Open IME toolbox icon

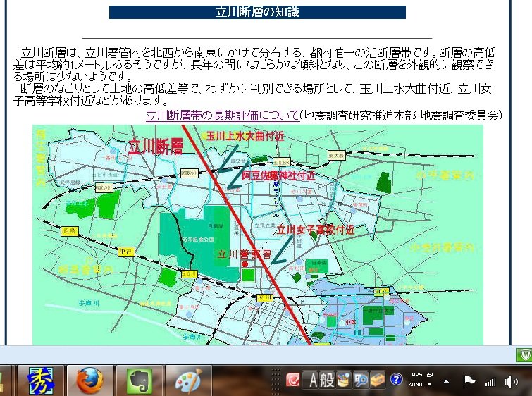tap(377, 380)
